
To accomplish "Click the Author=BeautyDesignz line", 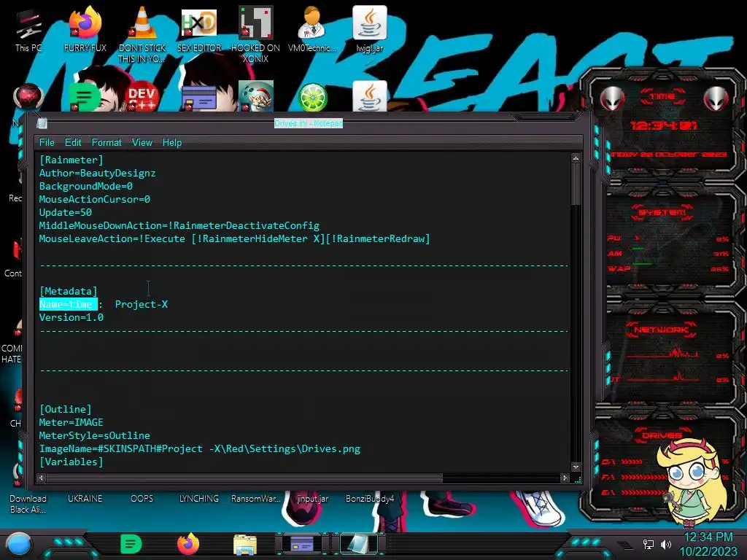I will pyautogui.click(x=98, y=174).
